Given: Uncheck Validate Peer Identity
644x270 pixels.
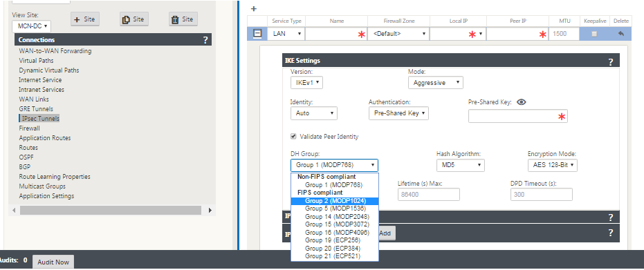Looking at the screenshot, I should (293, 137).
